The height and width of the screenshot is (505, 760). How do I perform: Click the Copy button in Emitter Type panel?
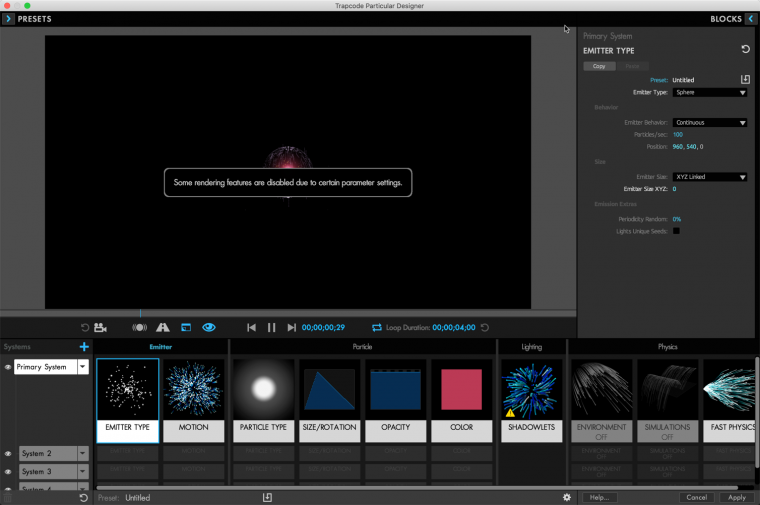click(599, 66)
